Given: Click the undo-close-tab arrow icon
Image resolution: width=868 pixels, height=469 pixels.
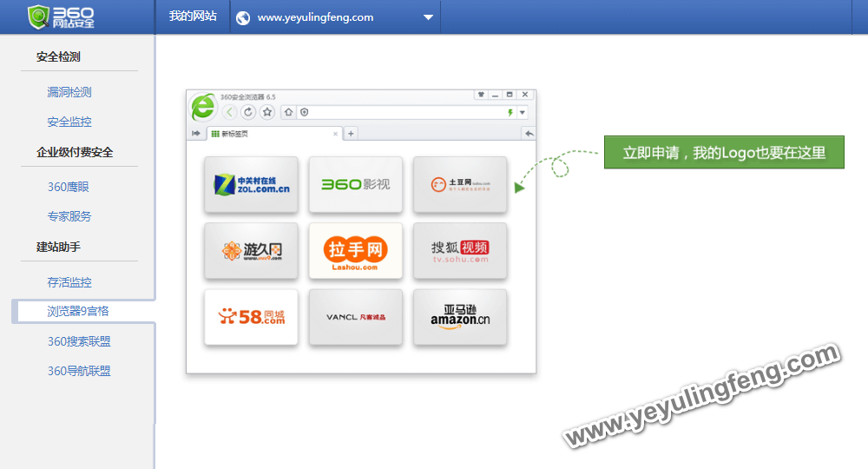Looking at the screenshot, I should [x=529, y=134].
